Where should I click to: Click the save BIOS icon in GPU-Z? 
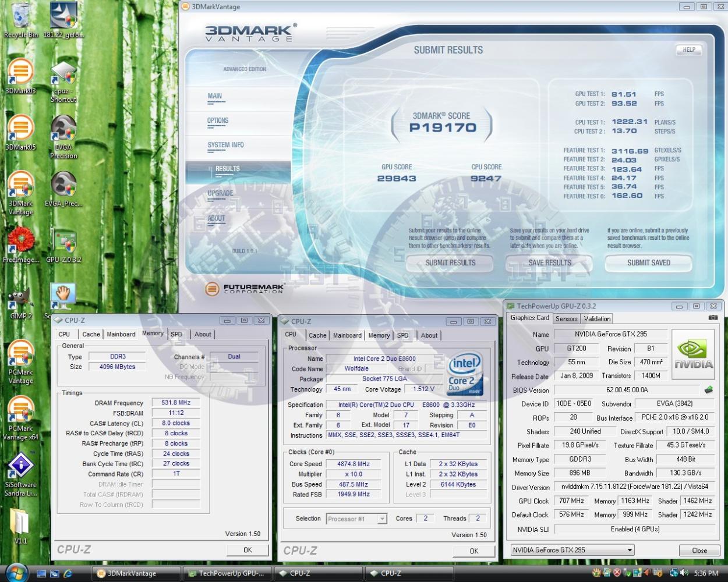pos(709,390)
